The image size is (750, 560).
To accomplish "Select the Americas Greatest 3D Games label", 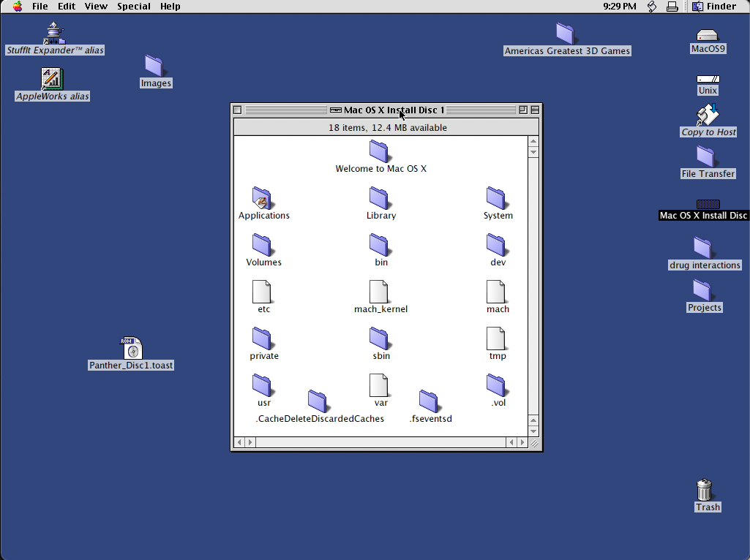I will tap(567, 51).
